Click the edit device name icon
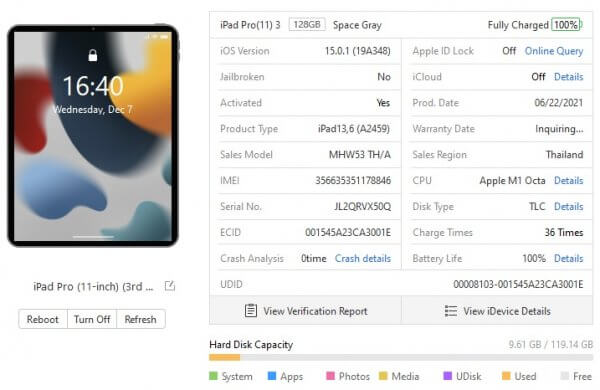 click(170, 286)
